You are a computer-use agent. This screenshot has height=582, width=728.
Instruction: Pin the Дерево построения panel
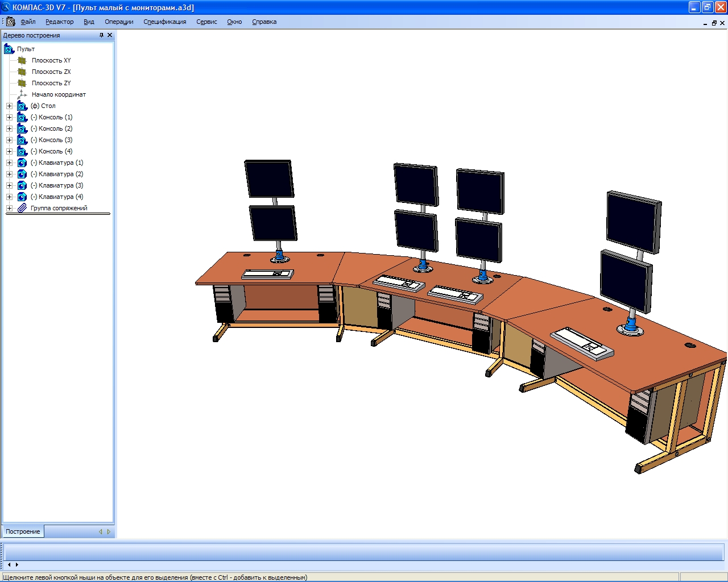tap(102, 35)
